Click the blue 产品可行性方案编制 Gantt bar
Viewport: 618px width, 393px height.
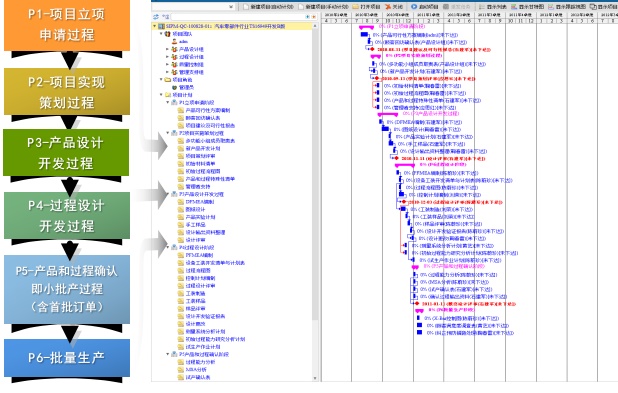point(364,35)
